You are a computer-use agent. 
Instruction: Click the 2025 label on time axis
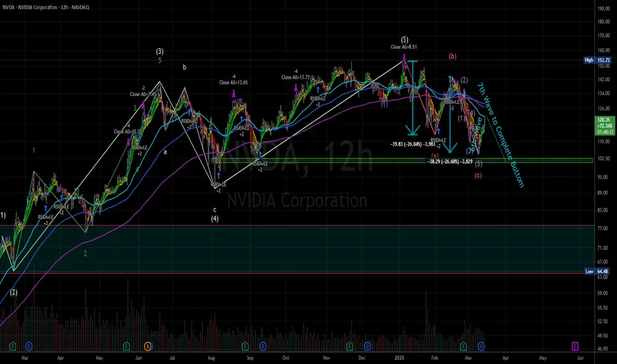(x=399, y=358)
